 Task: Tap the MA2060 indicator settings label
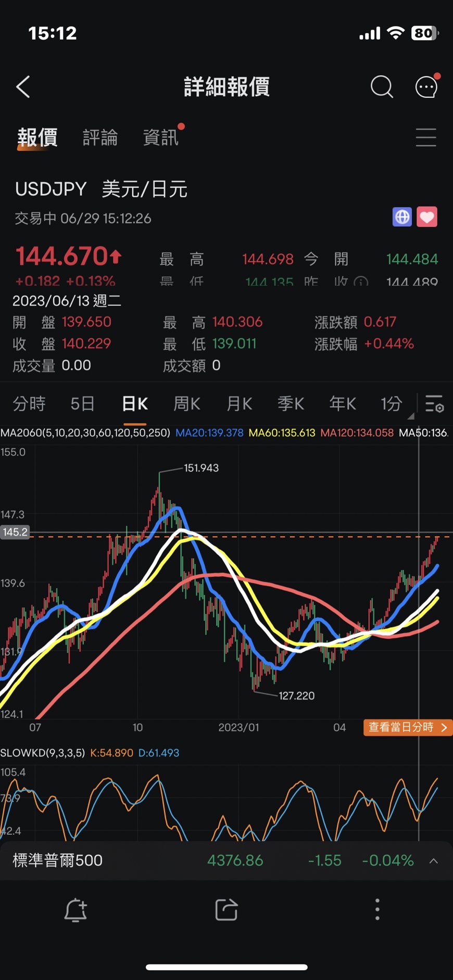(85, 433)
